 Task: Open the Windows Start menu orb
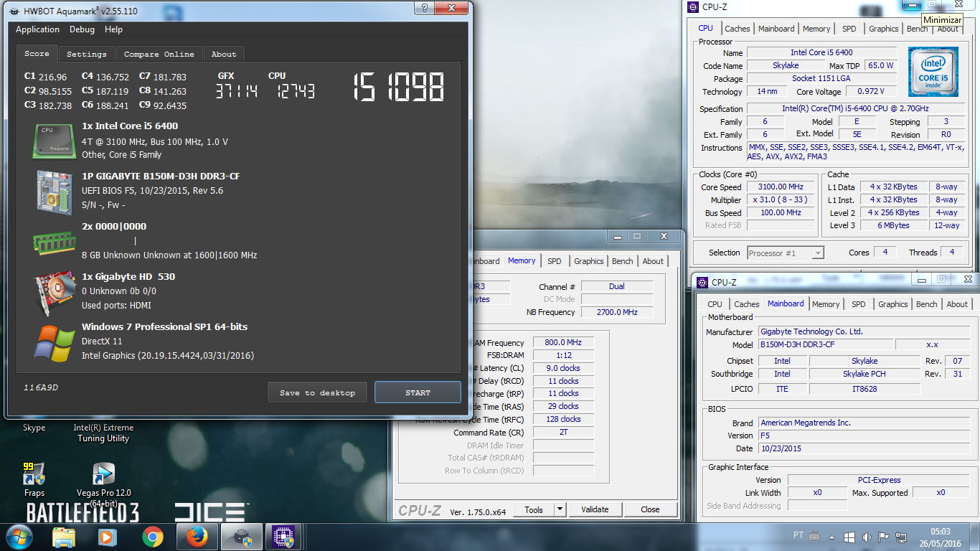pos(19,537)
